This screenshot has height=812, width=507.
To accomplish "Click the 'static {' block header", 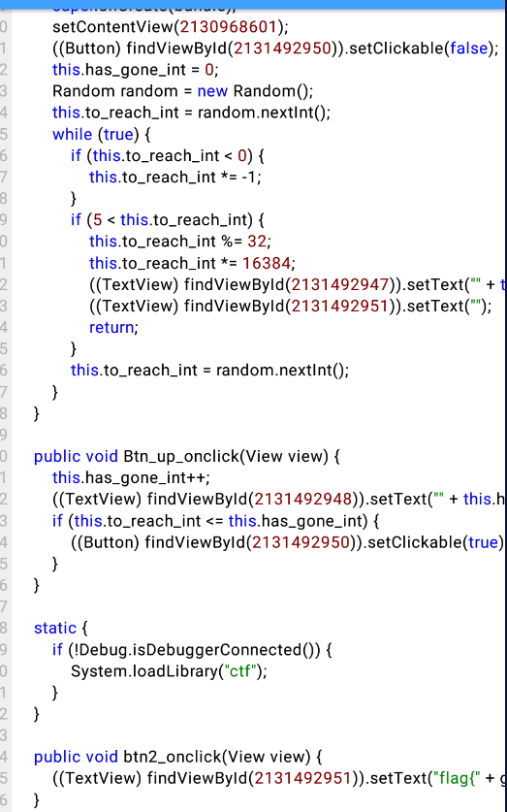I will [61, 629].
